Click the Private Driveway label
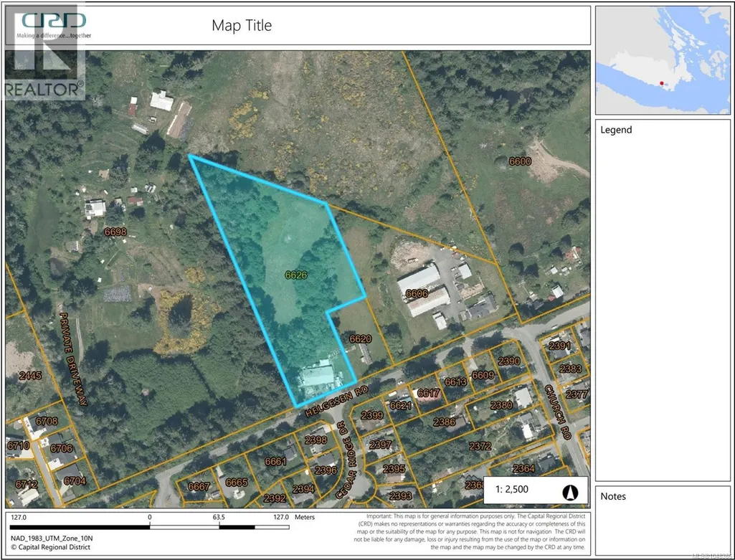 coord(74,359)
